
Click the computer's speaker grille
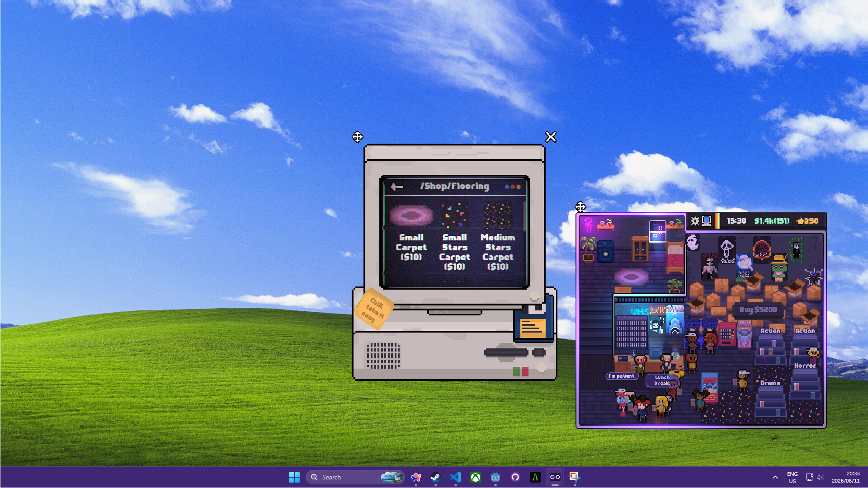(x=383, y=355)
